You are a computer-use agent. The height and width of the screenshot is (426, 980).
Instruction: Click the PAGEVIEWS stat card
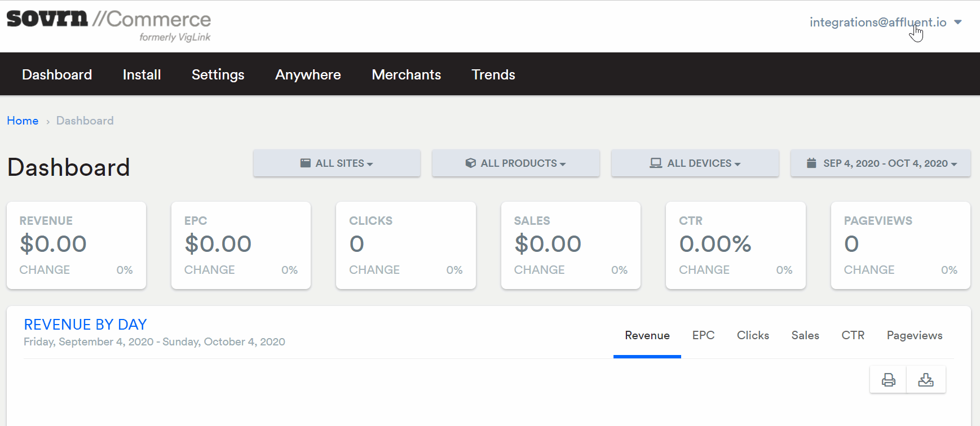[x=900, y=246]
